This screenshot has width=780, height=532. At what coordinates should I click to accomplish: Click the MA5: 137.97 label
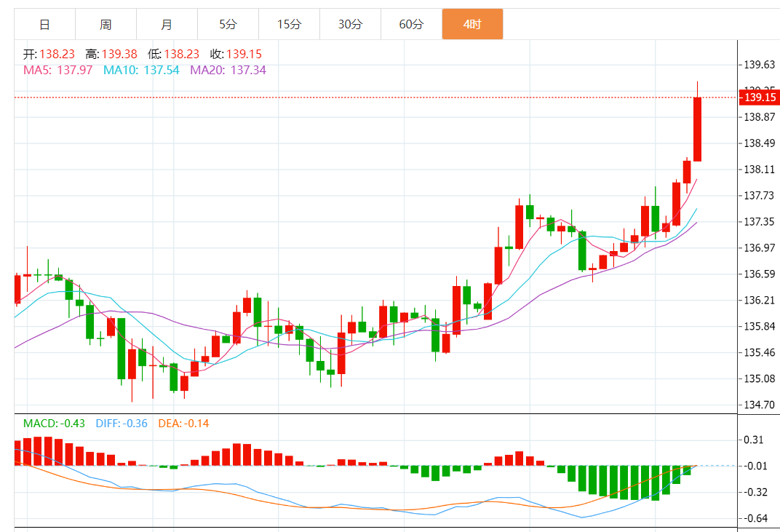tap(57, 70)
